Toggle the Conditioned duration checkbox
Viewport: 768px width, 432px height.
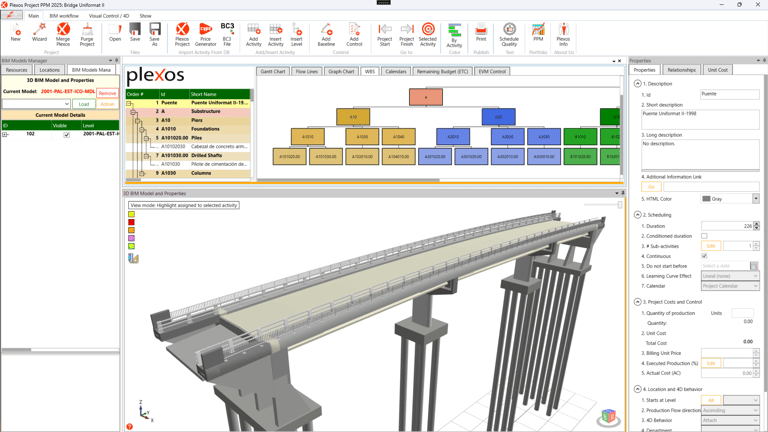point(704,236)
